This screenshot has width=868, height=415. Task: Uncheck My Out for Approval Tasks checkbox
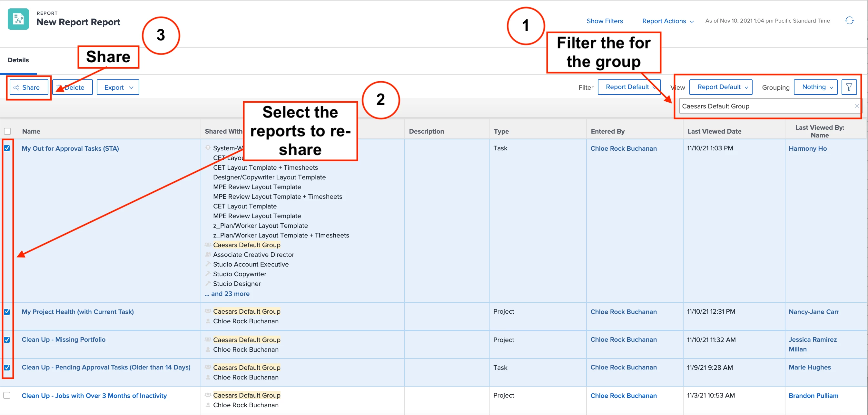point(7,148)
